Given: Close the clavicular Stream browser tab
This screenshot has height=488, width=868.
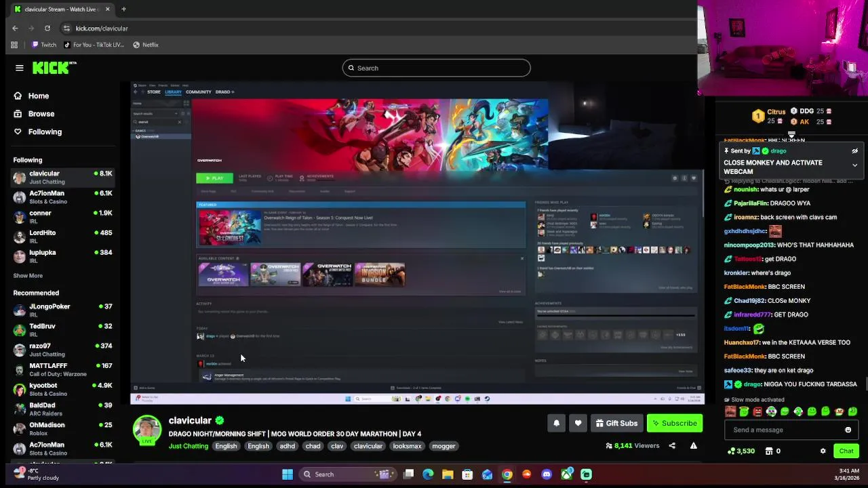Looking at the screenshot, I should pyautogui.click(x=107, y=9).
